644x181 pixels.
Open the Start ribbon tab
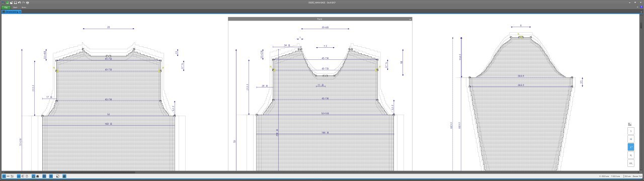(x=15, y=8)
